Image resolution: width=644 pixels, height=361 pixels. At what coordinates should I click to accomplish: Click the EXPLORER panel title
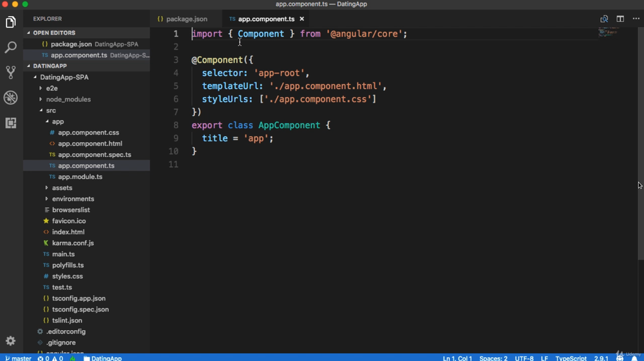click(x=48, y=19)
